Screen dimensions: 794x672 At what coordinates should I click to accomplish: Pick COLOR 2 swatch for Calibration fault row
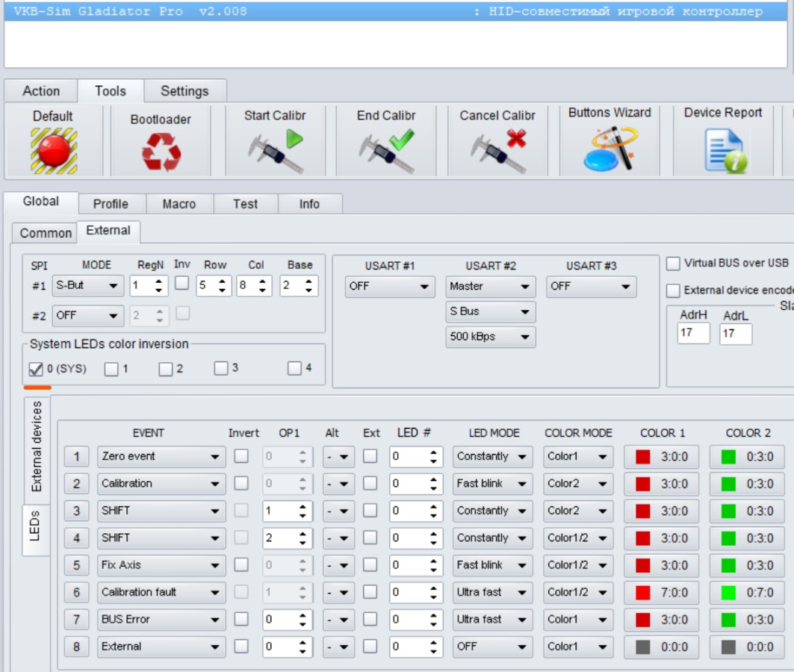[x=747, y=593]
